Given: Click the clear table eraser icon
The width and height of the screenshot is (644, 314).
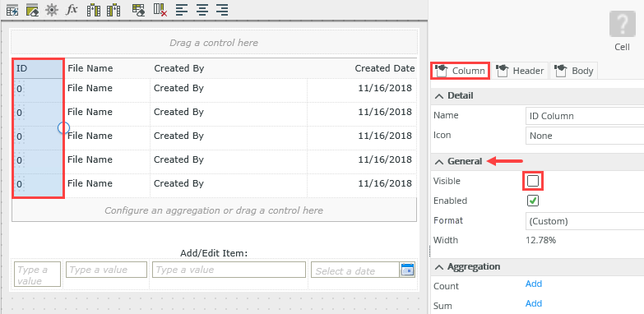Looking at the screenshot, I should (x=138, y=9).
